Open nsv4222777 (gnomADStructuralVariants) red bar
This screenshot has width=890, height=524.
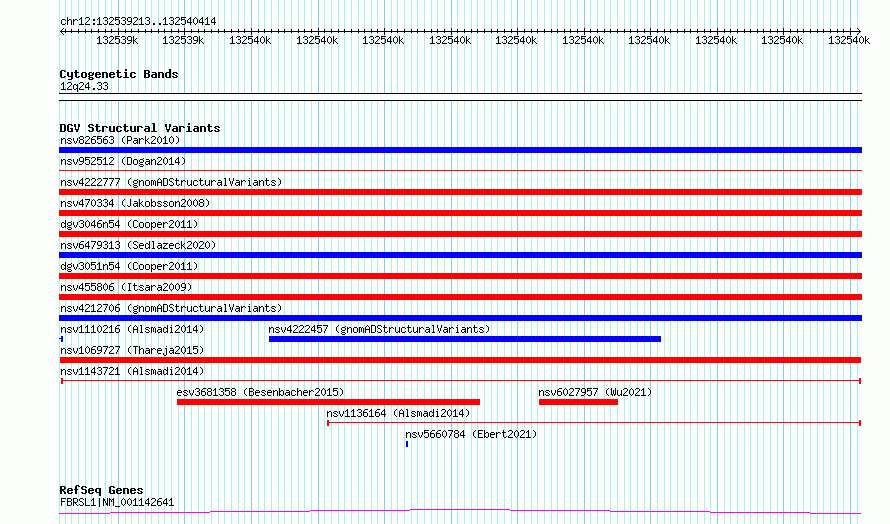pos(460,192)
